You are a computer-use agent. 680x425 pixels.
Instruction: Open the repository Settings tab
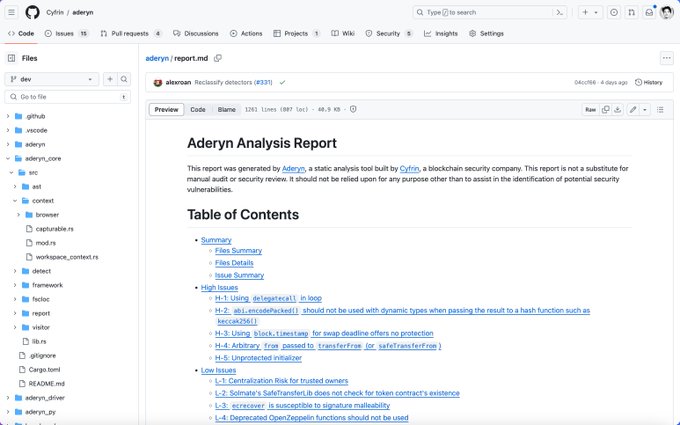(486, 33)
